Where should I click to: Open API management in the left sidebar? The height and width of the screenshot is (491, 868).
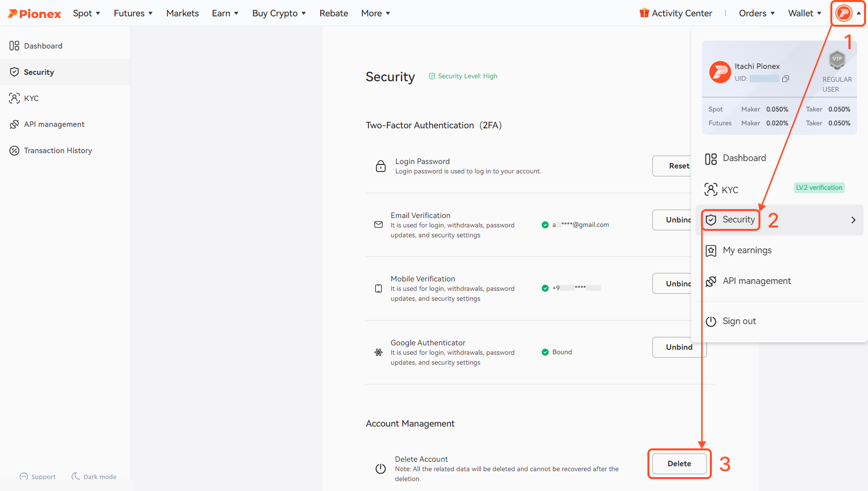point(65,124)
